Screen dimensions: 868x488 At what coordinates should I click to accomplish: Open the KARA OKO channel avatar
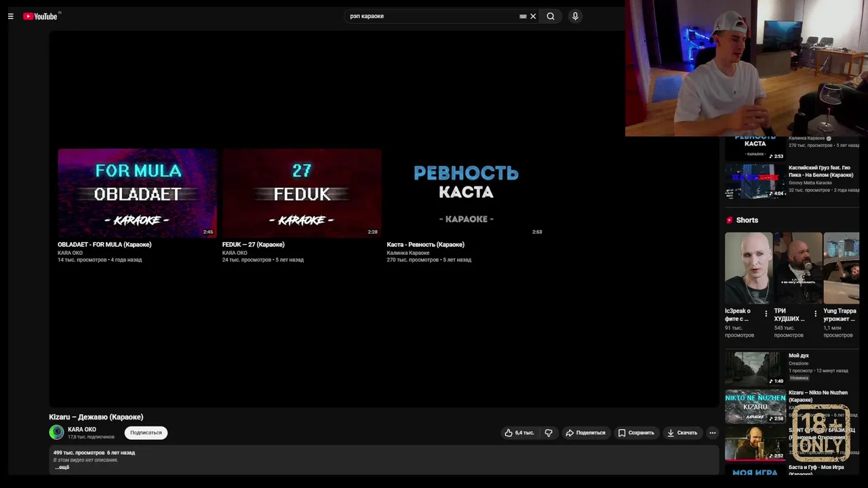pos(56,432)
